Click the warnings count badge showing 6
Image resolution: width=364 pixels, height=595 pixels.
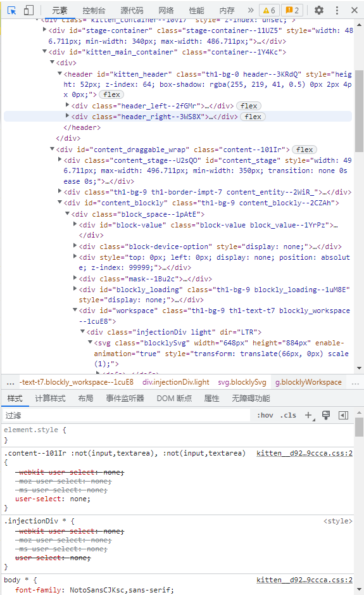point(269,10)
